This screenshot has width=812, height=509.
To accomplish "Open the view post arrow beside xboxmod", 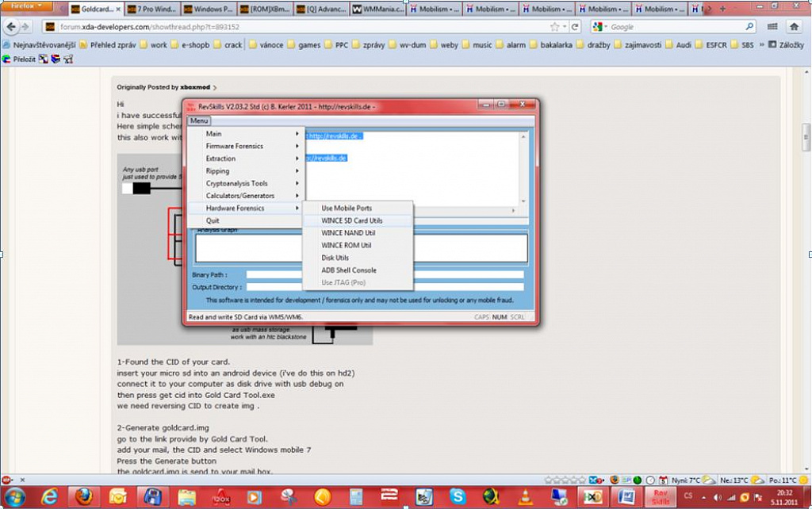I will pyautogui.click(x=214, y=87).
